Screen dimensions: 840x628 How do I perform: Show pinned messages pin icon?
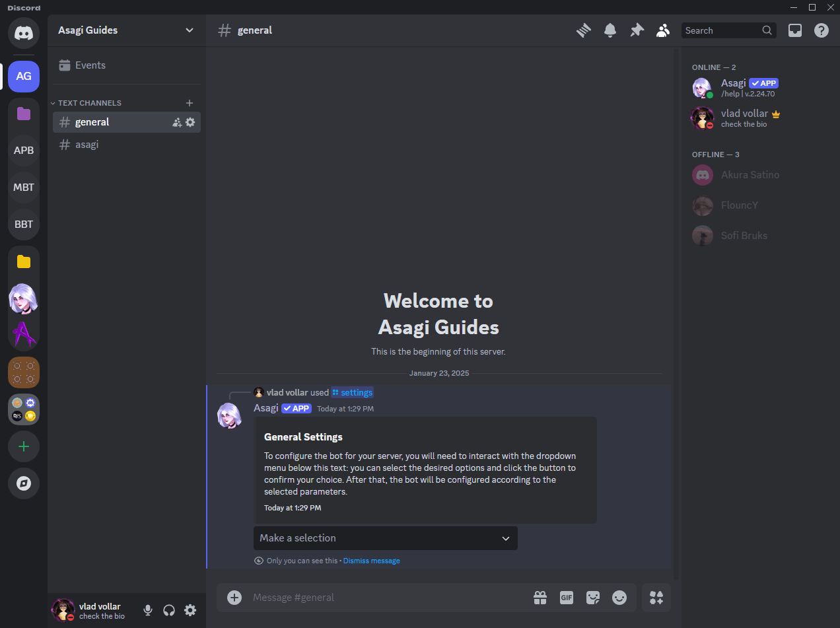pyautogui.click(x=637, y=30)
